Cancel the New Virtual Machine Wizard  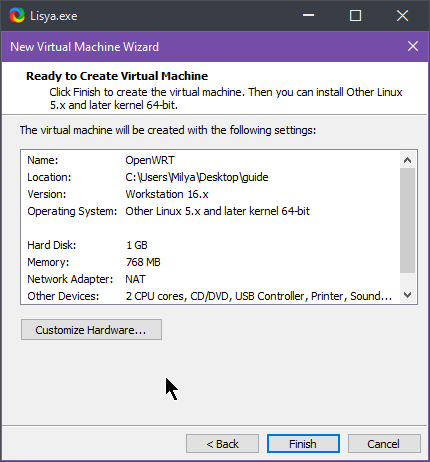click(x=384, y=444)
